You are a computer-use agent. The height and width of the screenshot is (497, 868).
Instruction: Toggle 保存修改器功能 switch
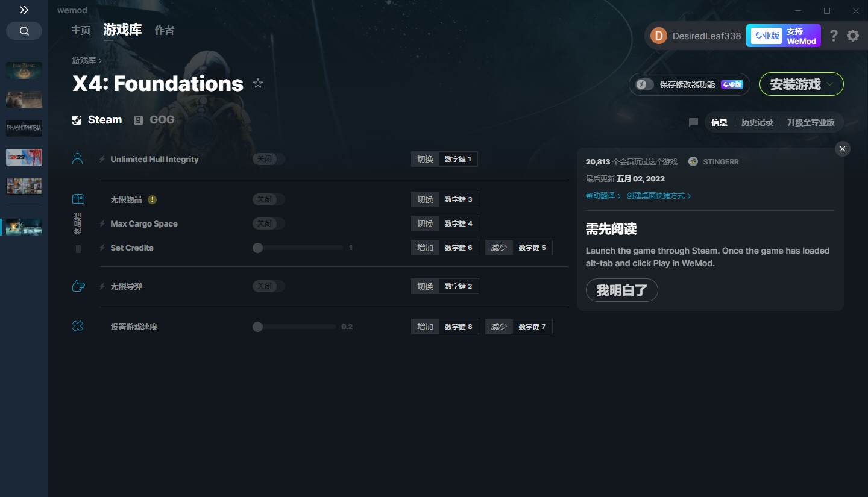[x=644, y=84]
